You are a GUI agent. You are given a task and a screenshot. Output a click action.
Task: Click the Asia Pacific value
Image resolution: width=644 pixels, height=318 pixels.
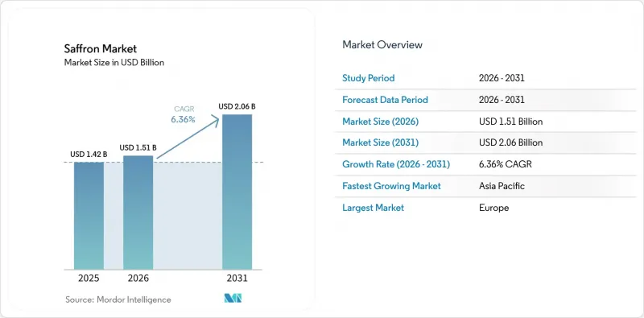(502, 186)
